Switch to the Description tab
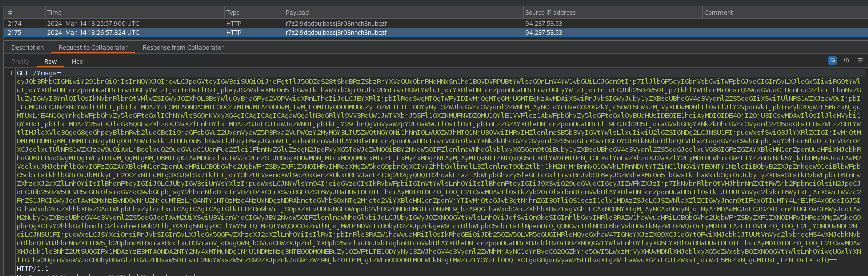Image resolution: width=868 pixels, height=276 pixels. [28, 48]
